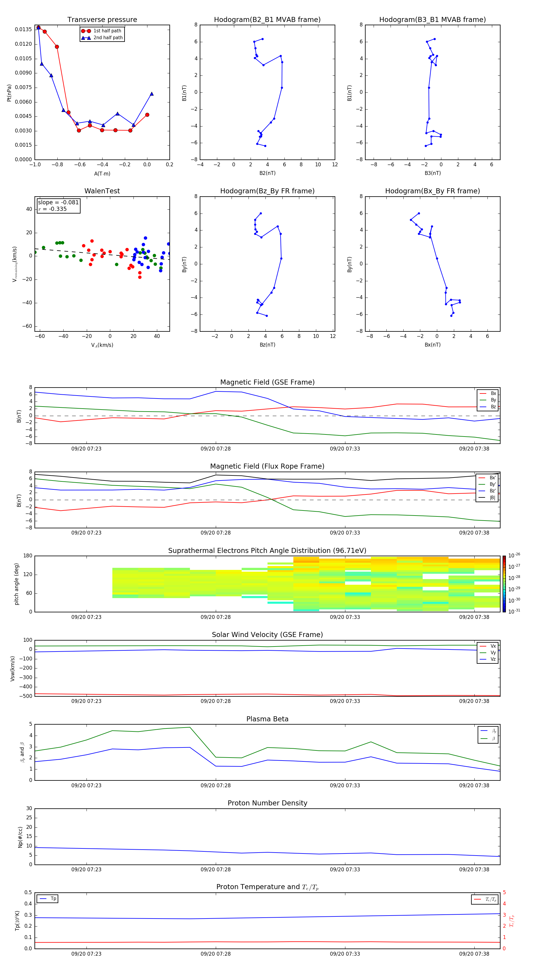Click the "Vsw(km/s)" y-axis label
Screen dimensions: 535x980
pos(12,668)
